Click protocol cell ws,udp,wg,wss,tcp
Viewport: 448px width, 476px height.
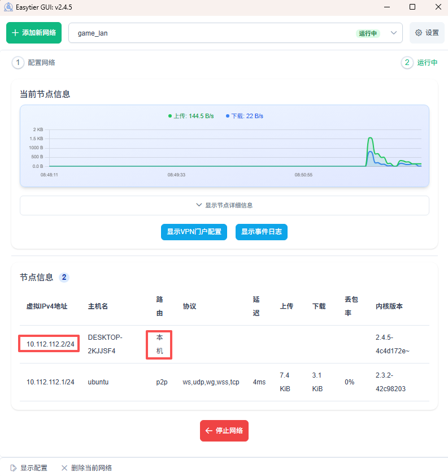(211, 382)
